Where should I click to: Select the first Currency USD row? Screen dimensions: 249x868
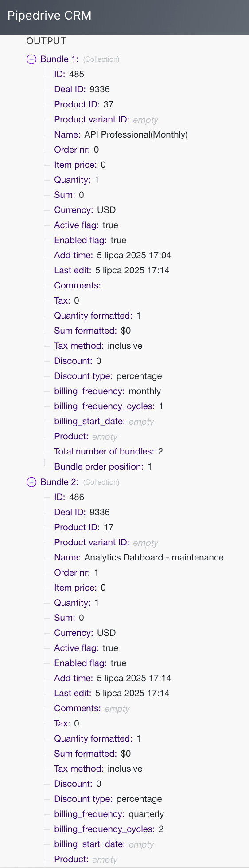(85, 210)
